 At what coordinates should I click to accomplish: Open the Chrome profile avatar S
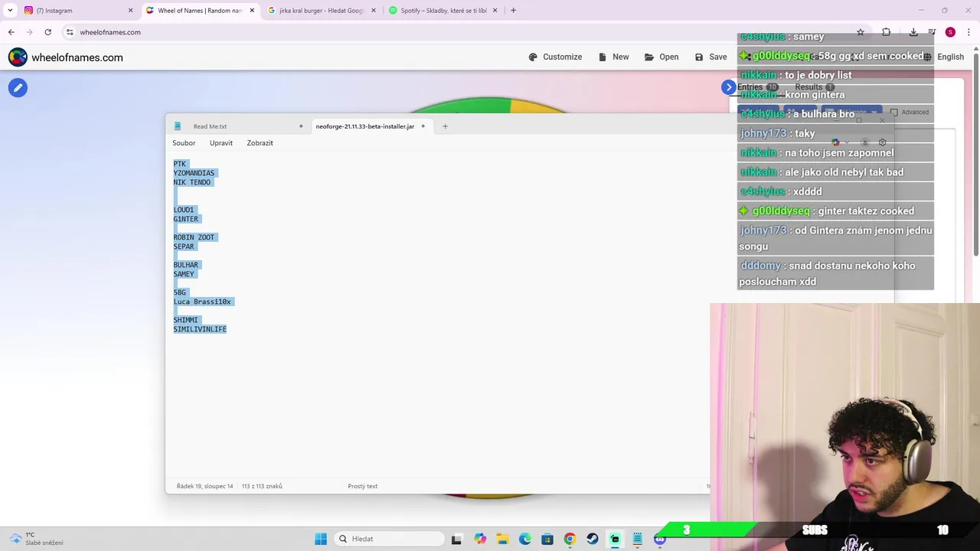click(950, 32)
